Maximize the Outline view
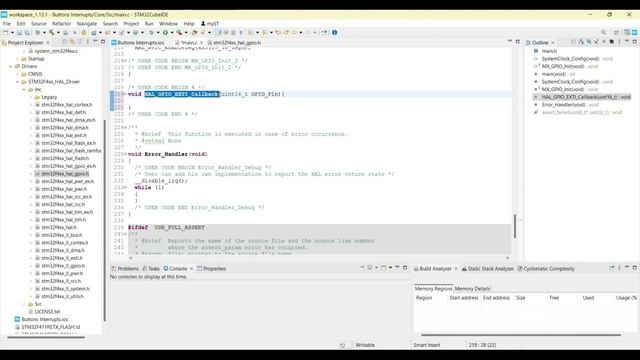The height and width of the screenshot is (360, 640). tap(634, 42)
